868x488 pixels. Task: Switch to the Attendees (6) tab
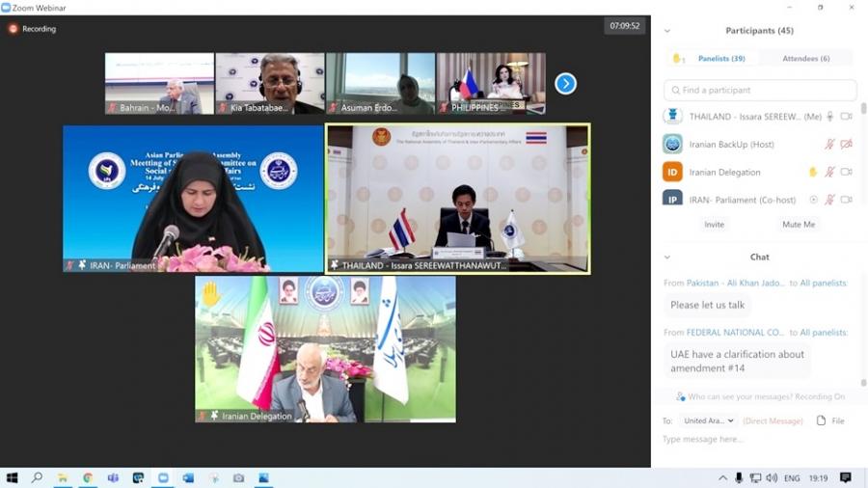pyautogui.click(x=805, y=59)
